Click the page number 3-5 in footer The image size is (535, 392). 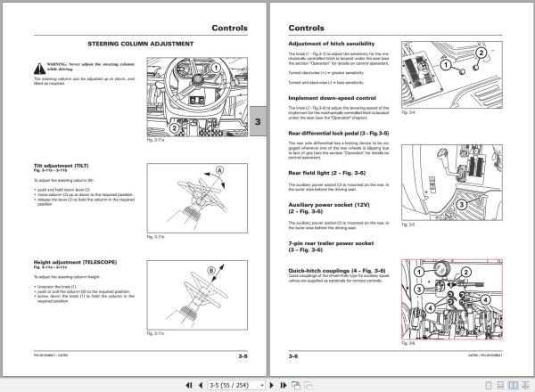[243, 356]
